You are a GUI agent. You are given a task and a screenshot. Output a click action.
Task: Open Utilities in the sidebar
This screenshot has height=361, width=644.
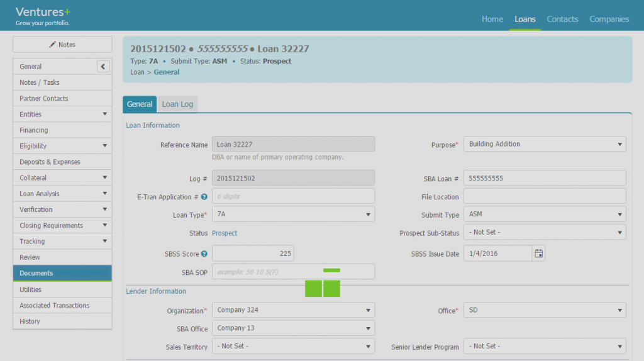62,289
